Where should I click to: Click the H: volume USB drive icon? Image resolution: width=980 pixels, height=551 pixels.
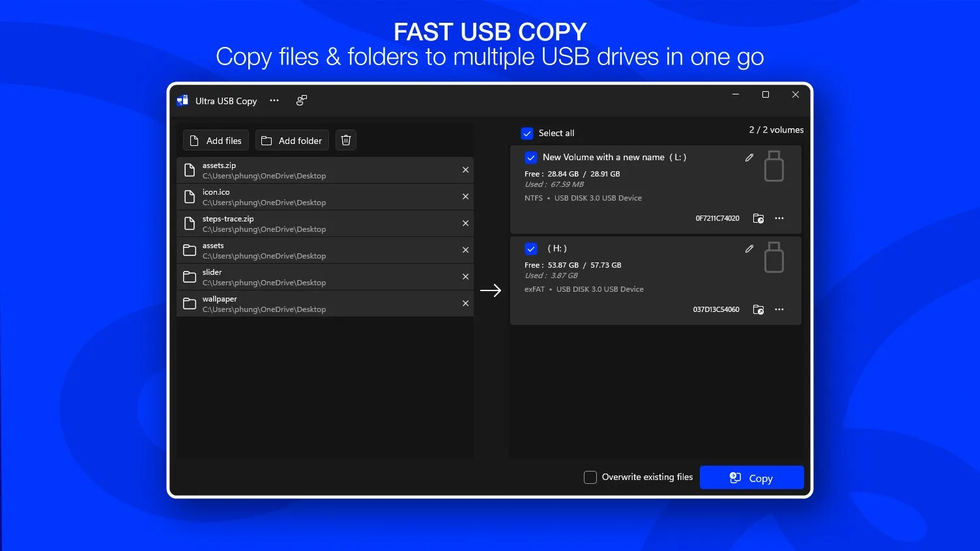[773, 257]
